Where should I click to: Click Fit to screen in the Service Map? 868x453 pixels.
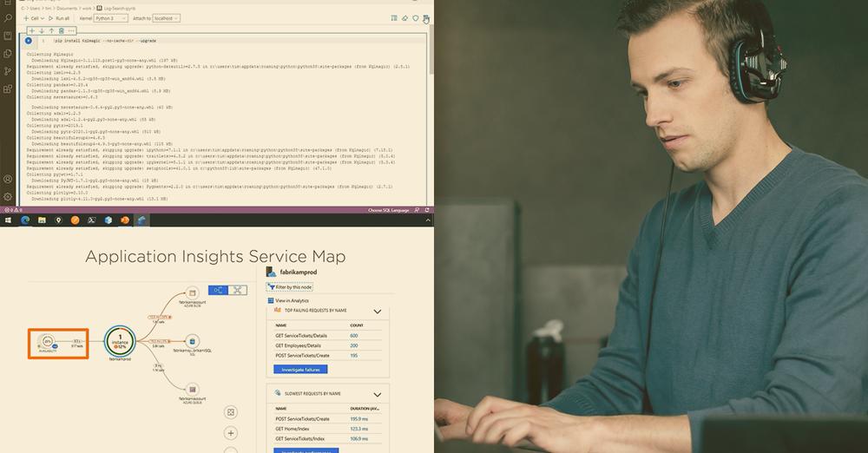(x=231, y=412)
